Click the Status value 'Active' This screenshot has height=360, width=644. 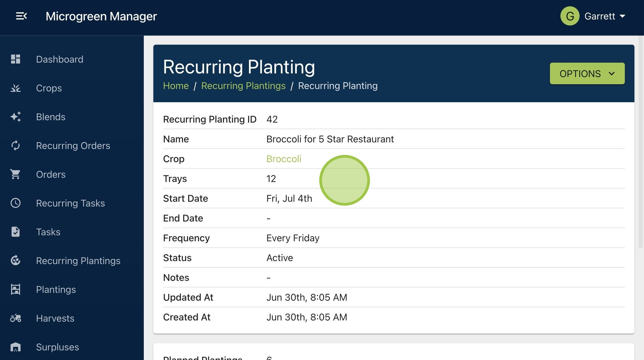[x=279, y=258]
